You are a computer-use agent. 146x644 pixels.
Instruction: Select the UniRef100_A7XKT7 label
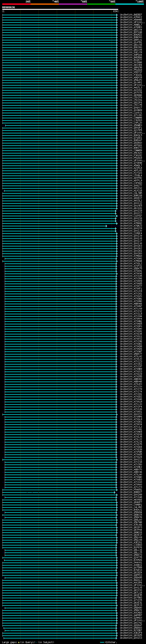[x=131, y=286]
